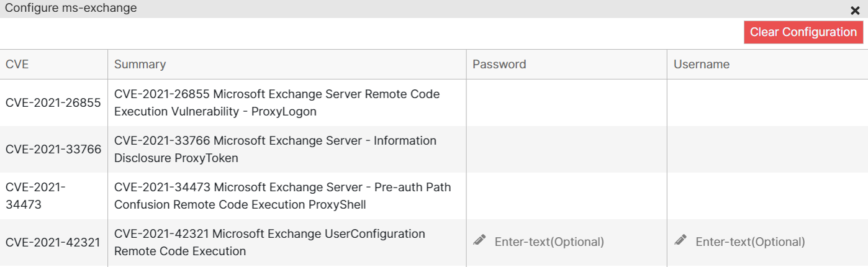Select the CVE-2021-26855 cell in the CVE column
Screen dimensions: 868x267
point(53,103)
